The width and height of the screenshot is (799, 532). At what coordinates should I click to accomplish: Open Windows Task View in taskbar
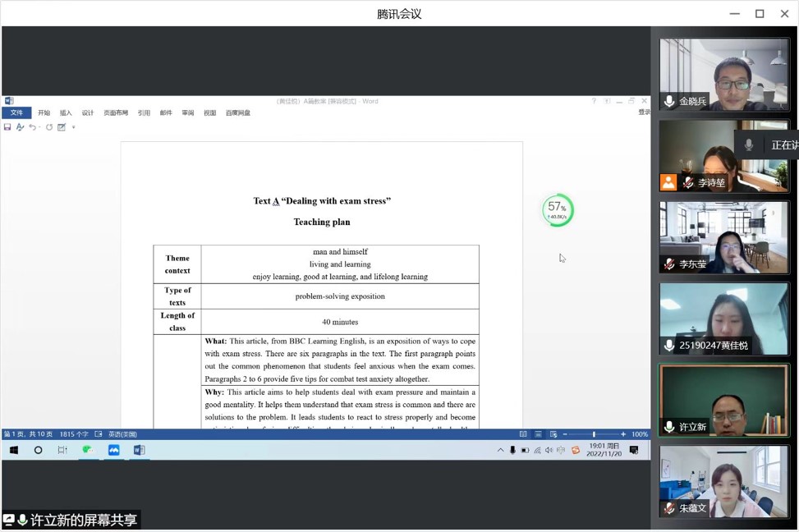tap(62, 450)
